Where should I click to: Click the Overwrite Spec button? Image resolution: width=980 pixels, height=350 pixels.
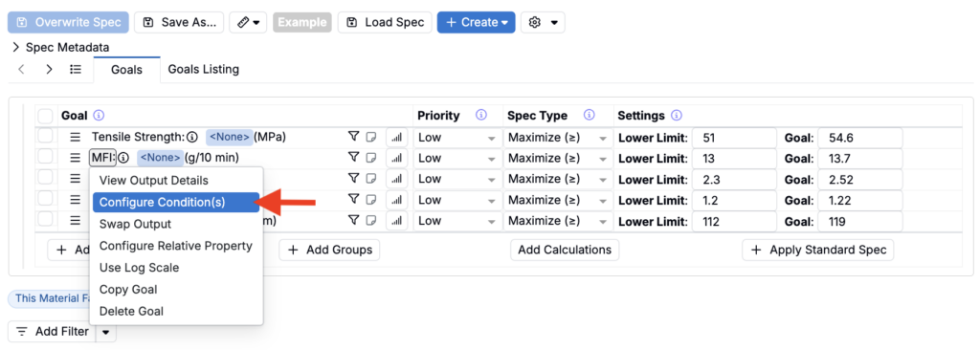68,23
